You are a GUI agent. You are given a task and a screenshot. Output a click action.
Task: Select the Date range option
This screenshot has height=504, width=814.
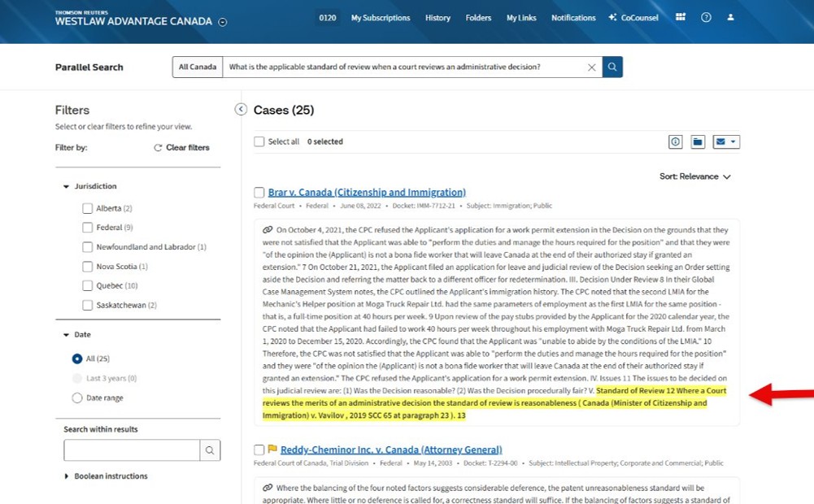[76, 398]
